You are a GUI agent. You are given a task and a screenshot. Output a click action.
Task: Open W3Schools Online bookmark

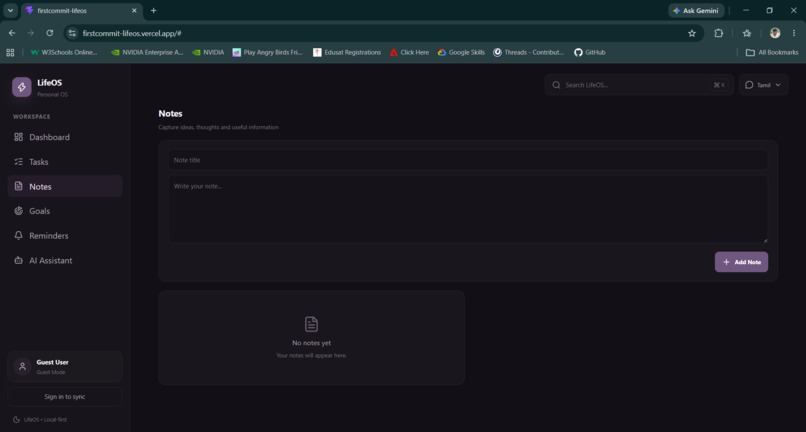pos(64,52)
